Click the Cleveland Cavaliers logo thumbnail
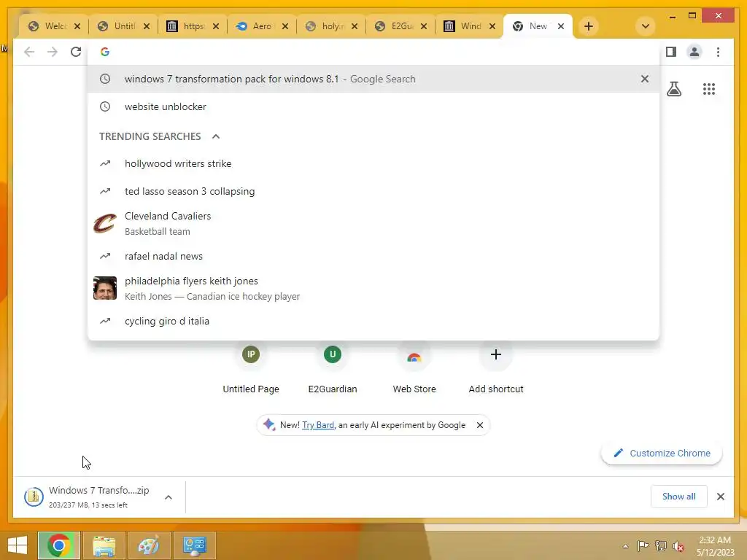The width and height of the screenshot is (747, 560). (105, 223)
